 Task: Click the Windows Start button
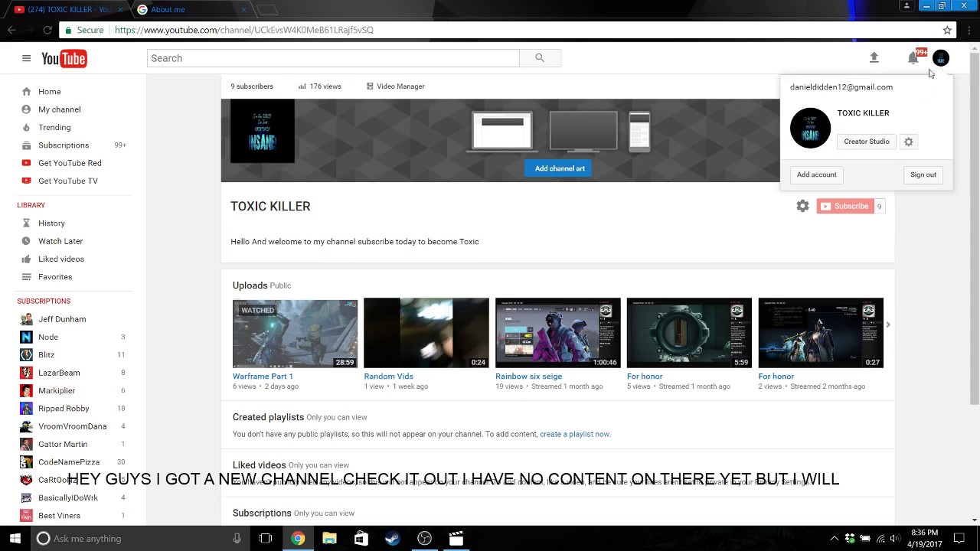tap(15, 539)
